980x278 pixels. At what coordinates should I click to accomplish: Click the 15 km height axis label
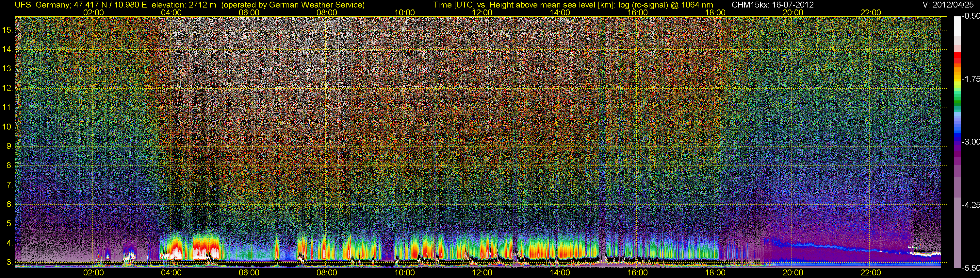click(8, 30)
